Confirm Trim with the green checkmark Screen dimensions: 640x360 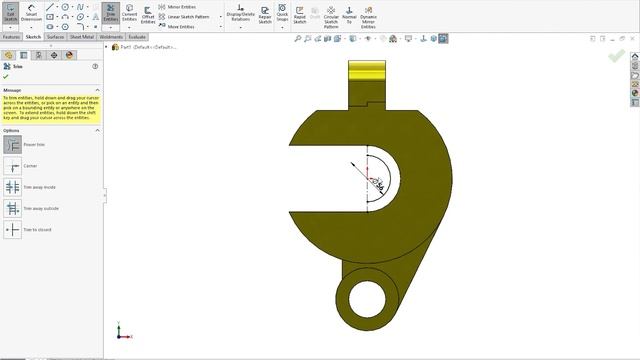pos(6,76)
